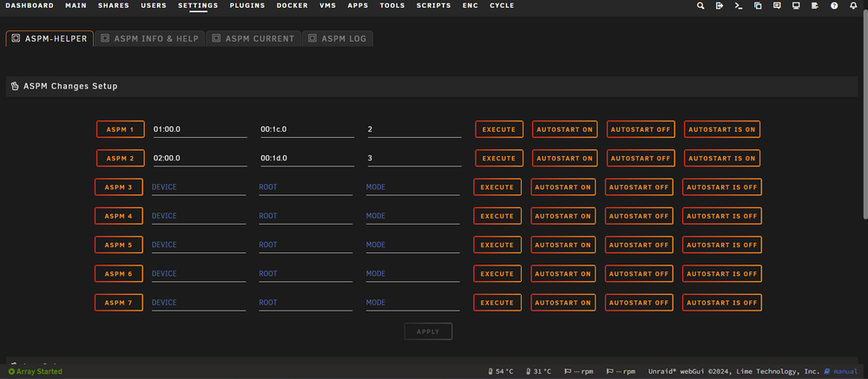Click AUTOSTART IS ON in ASPM 2 row

[x=722, y=158]
